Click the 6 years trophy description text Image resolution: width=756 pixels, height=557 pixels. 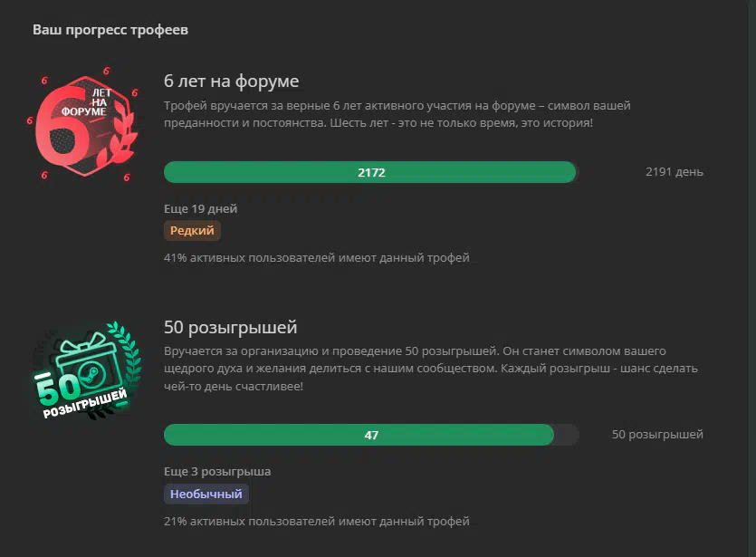(397, 114)
